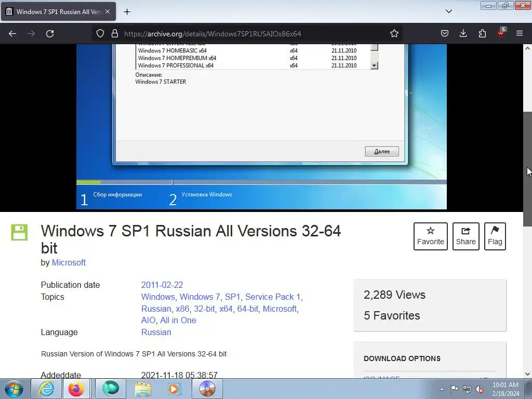Click the Далее button in the screenshot
Viewport: 532px width, 399px height.
[382, 151]
